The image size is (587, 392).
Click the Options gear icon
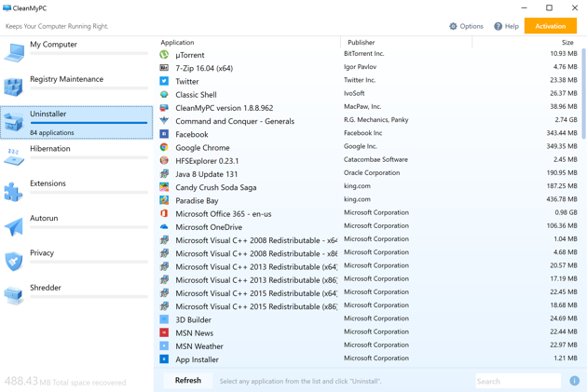point(453,26)
